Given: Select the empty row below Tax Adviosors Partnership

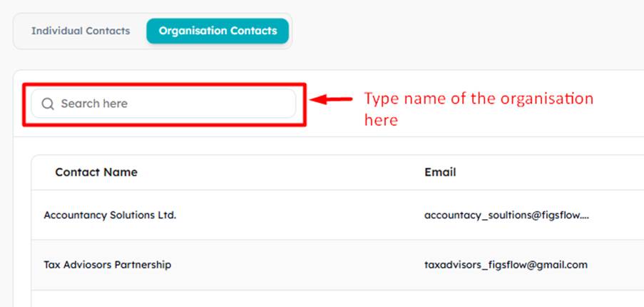Looking at the screenshot, I should pyautogui.click(x=337, y=298).
